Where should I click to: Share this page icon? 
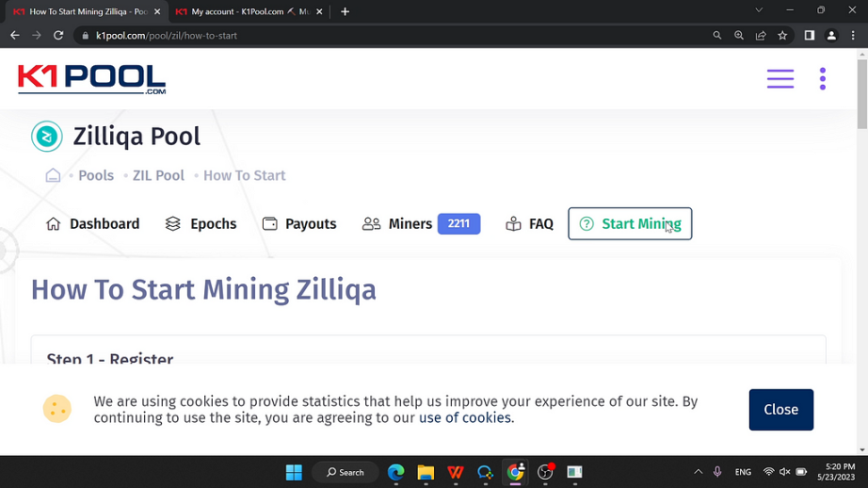pyautogui.click(x=761, y=36)
